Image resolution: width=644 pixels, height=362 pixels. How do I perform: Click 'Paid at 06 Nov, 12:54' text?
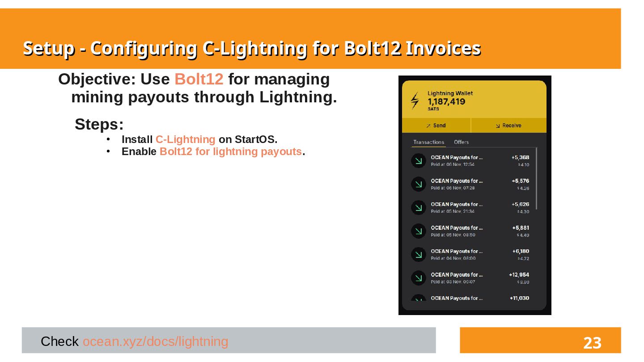453,164
